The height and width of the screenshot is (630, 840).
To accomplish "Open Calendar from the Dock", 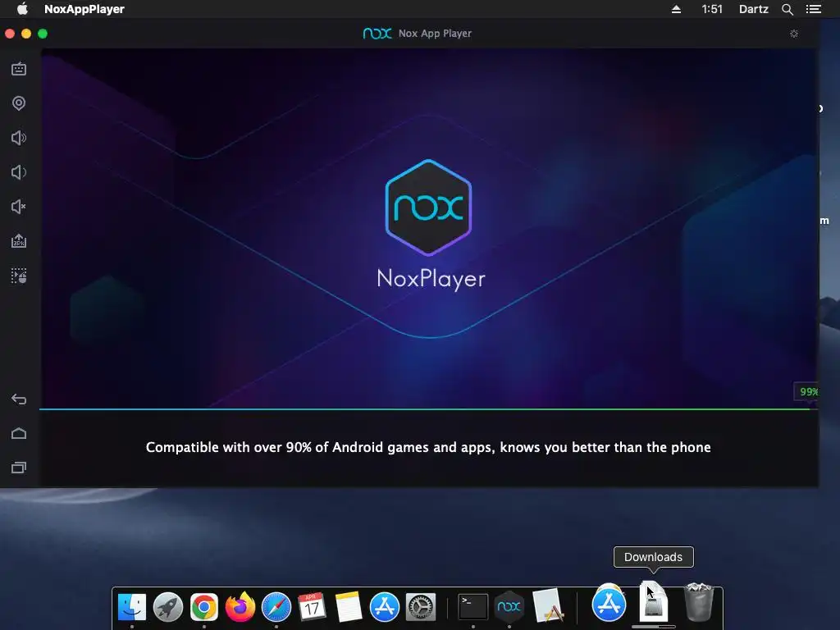I will click(x=312, y=607).
